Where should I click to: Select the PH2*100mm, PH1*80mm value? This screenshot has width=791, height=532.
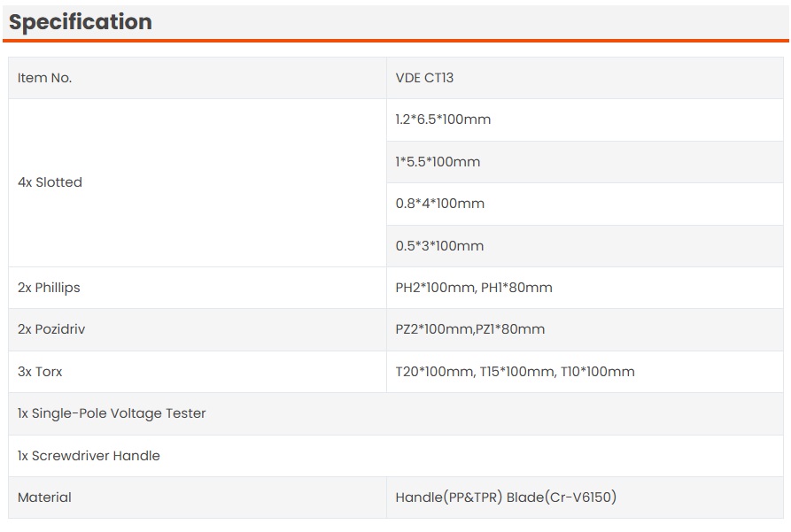(474, 288)
